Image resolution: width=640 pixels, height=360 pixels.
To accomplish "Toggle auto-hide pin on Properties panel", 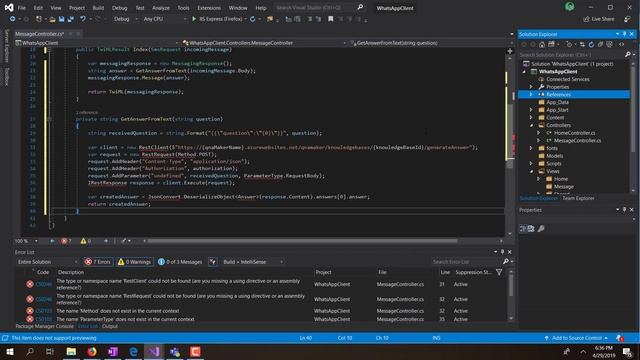I will click(624, 209).
